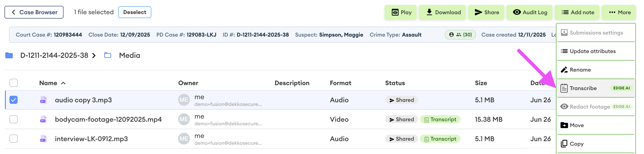Choose Redact footage menu entry
This screenshot has width=644, height=154.
pos(596,107)
